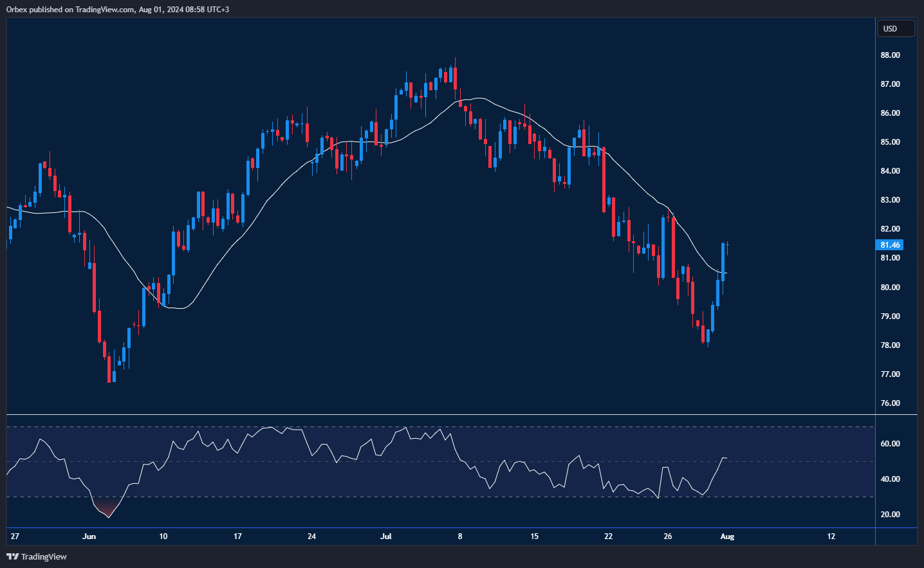Click the 81.46 current price label
The image size is (924, 568).
coord(890,245)
